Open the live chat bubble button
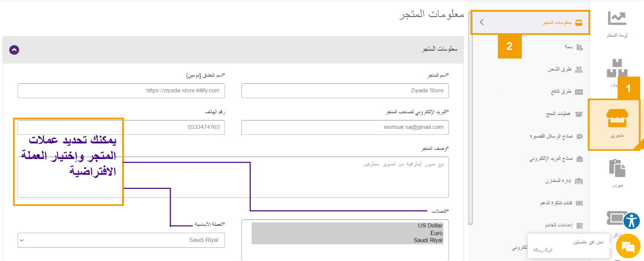The image size is (644, 261). tap(627, 247)
